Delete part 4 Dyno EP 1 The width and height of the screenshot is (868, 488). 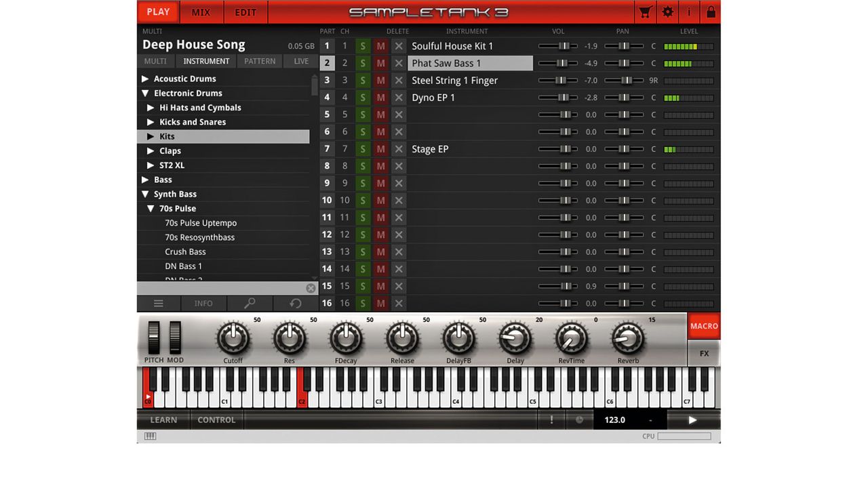click(x=399, y=98)
